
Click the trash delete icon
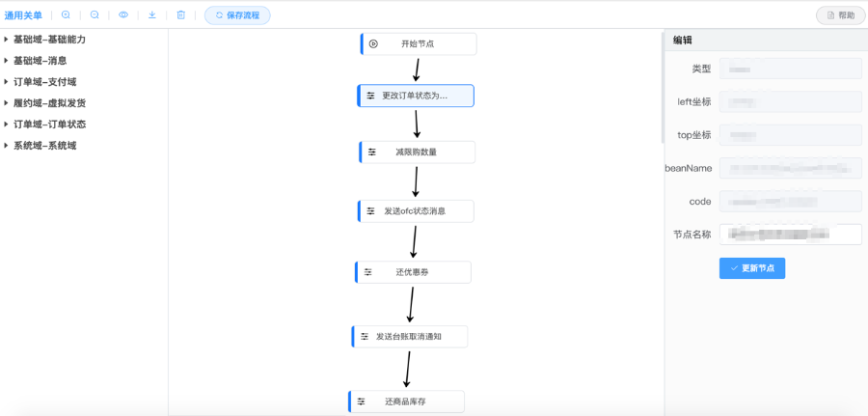tap(181, 15)
